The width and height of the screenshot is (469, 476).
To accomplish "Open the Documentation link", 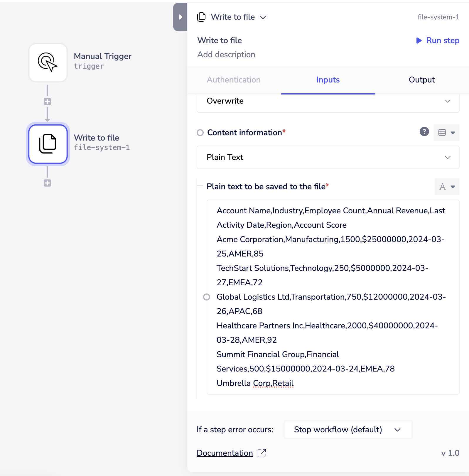I will [225, 453].
